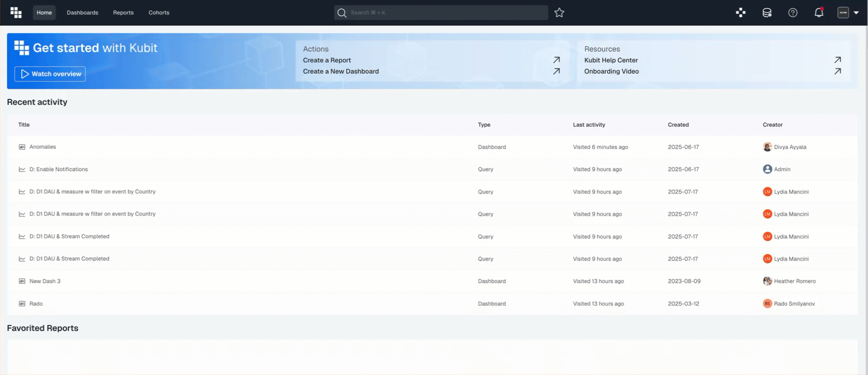Click the Creator column header
The height and width of the screenshot is (375, 868).
point(772,125)
